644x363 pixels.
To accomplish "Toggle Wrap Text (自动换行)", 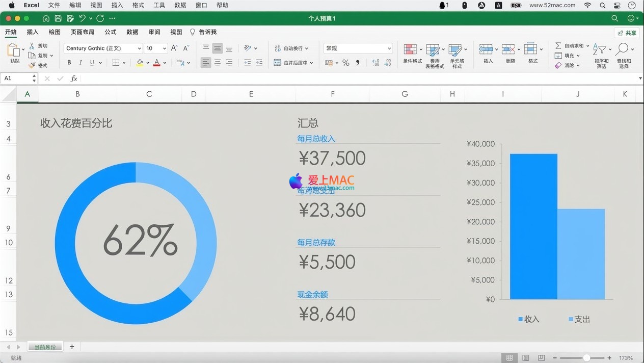I will pyautogui.click(x=292, y=48).
